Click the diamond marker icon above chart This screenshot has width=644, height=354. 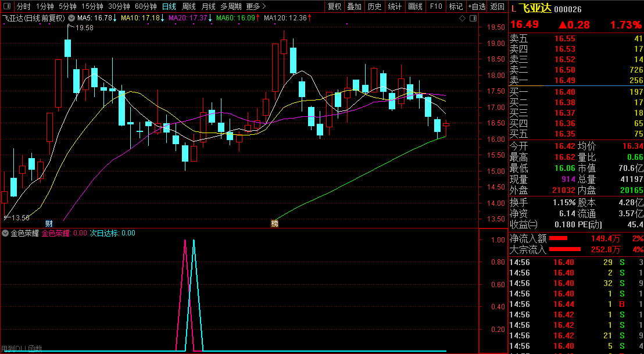click(463, 18)
